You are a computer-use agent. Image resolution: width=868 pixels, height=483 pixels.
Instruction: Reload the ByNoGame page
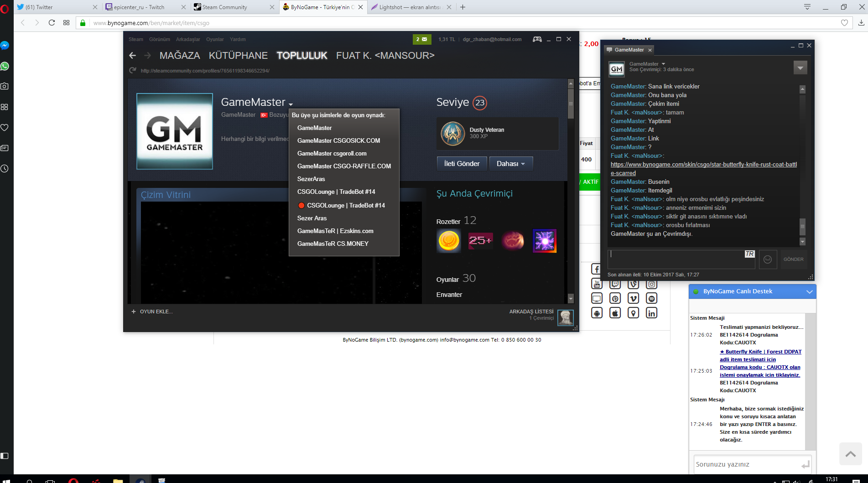click(x=52, y=23)
